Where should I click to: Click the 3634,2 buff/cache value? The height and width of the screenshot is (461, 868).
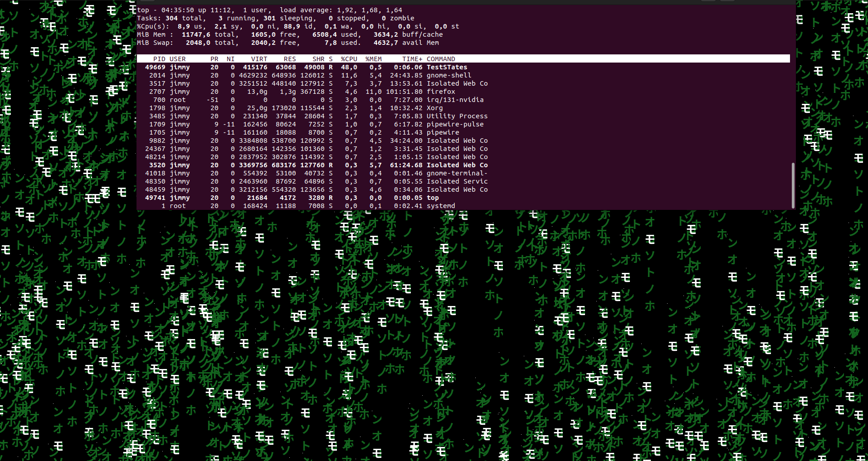coord(408,34)
